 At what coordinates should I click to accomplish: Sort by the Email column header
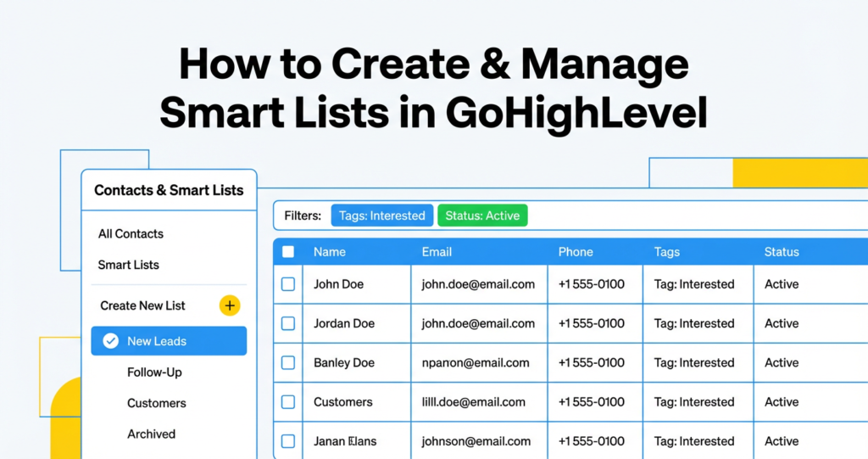[x=437, y=252]
